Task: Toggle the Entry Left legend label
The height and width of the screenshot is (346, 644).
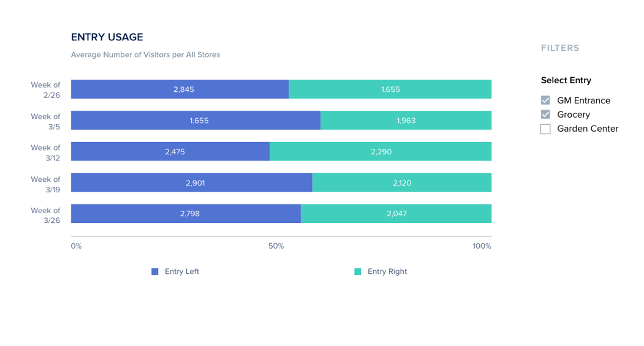Action: click(x=182, y=272)
